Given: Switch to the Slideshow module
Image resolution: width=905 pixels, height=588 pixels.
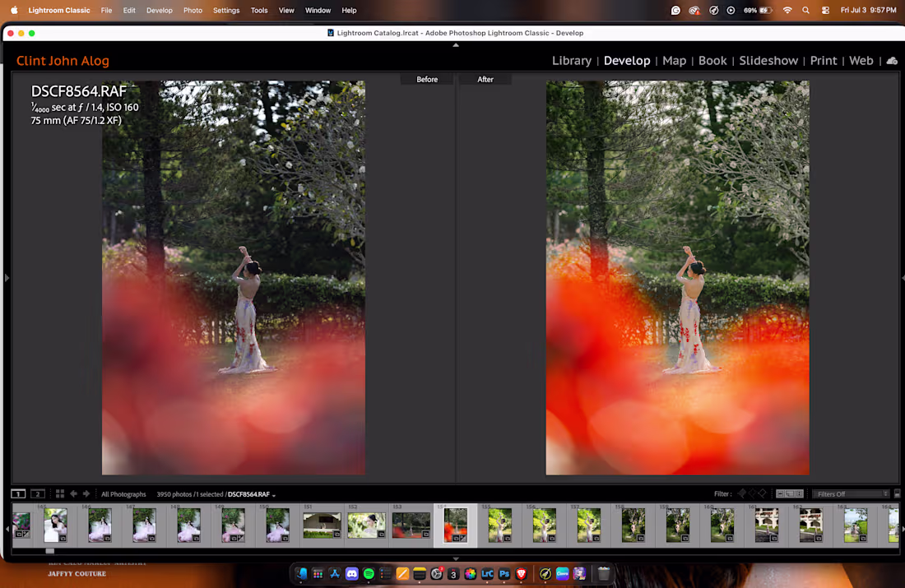Looking at the screenshot, I should (768, 61).
